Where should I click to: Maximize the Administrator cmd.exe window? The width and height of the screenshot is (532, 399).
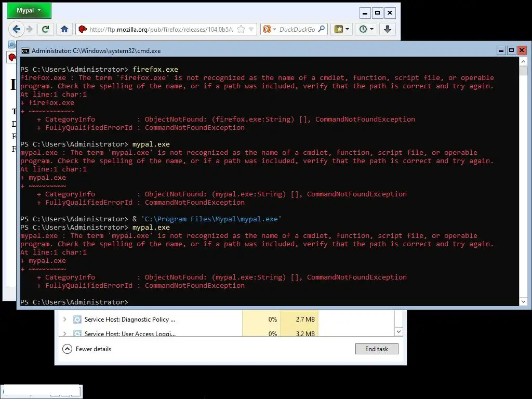[511, 50]
